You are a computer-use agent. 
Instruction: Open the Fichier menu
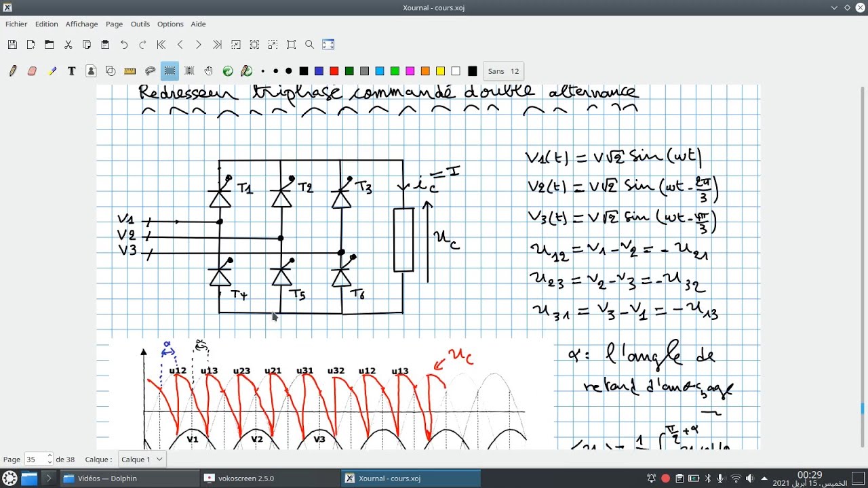tap(16, 24)
